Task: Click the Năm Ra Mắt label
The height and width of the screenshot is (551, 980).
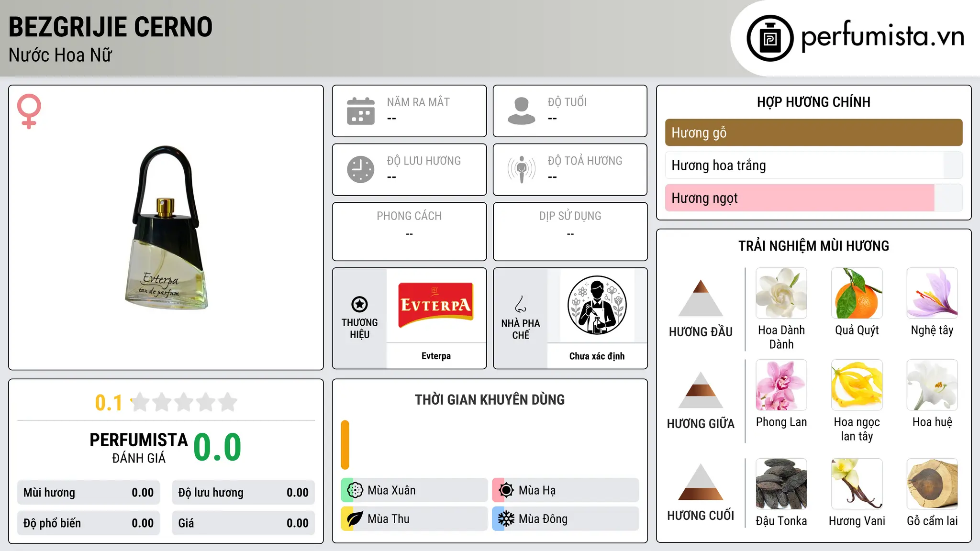Action: point(418,102)
